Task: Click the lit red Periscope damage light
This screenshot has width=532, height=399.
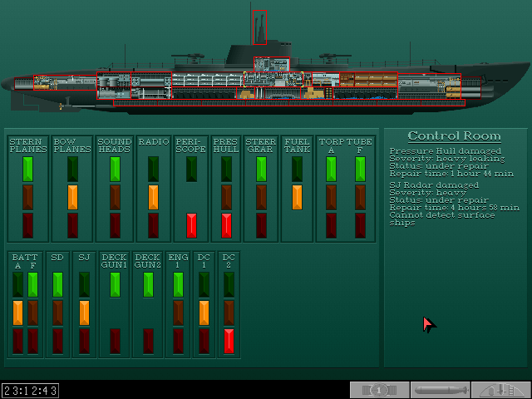Action: click(x=192, y=225)
